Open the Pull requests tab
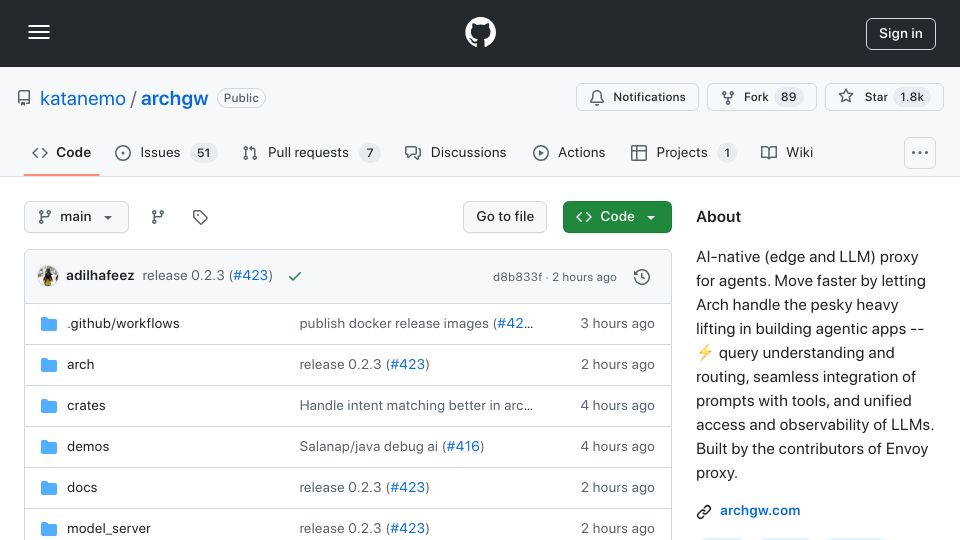The image size is (960, 540). (x=310, y=152)
